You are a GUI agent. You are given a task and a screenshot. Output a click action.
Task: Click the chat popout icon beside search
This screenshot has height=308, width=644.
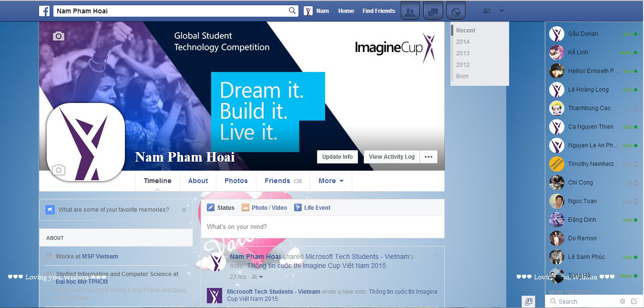tap(528, 301)
